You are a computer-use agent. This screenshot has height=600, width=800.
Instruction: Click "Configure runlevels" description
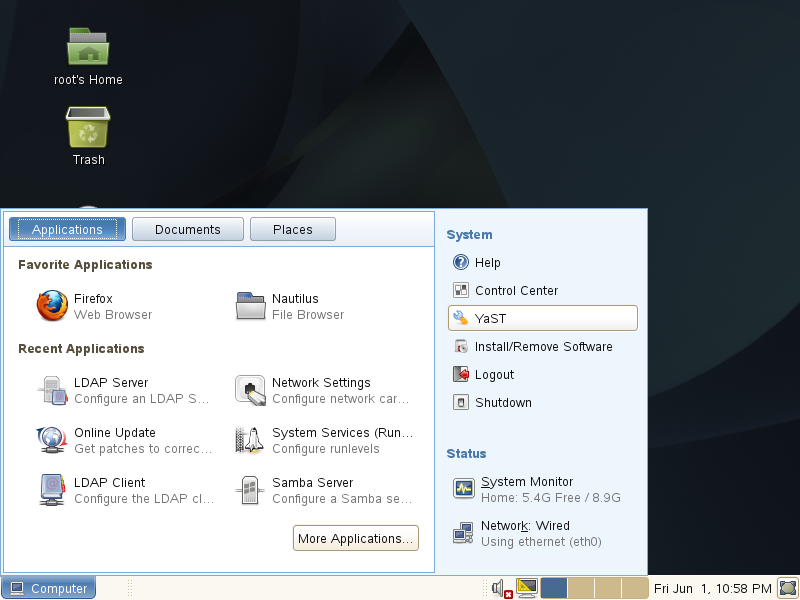326,448
